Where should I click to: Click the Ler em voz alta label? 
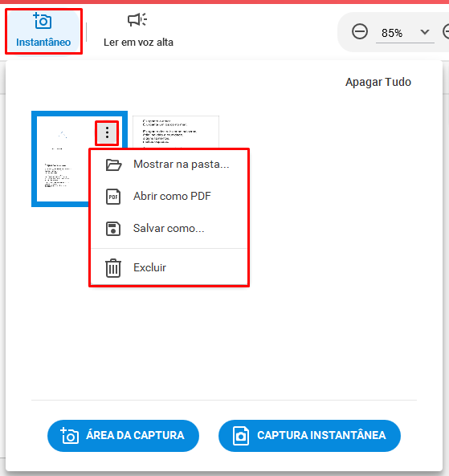pyautogui.click(x=138, y=43)
